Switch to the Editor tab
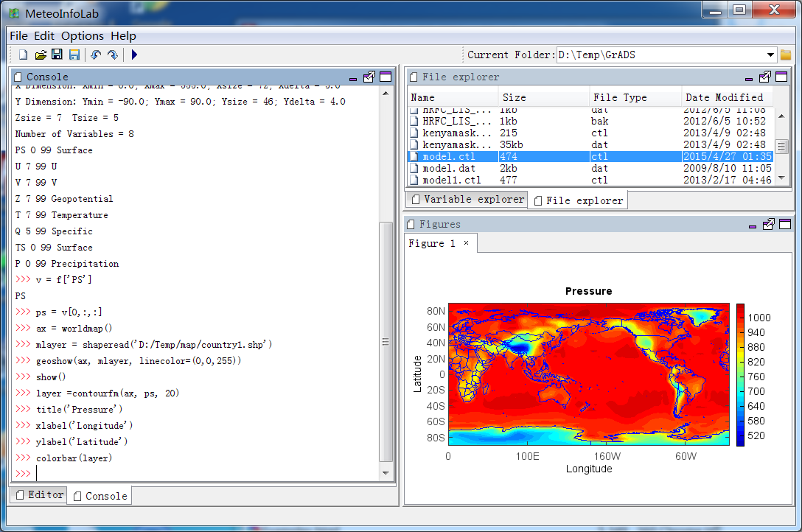 click(39, 494)
